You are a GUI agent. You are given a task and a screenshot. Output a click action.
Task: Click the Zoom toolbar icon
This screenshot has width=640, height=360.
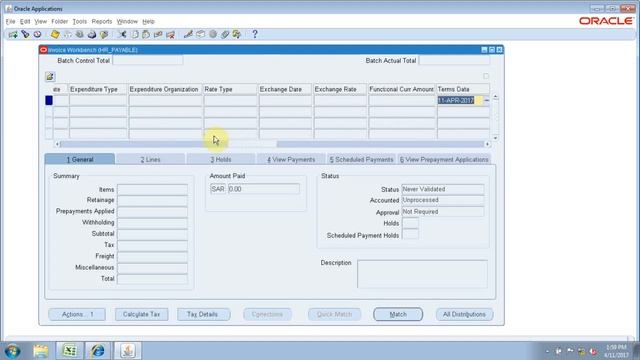pos(200,35)
